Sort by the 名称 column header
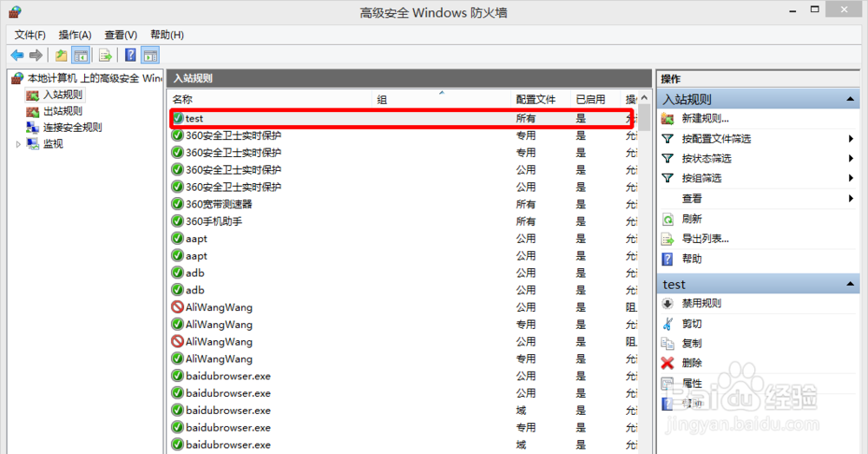This screenshot has width=868, height=454. [270, 100]
